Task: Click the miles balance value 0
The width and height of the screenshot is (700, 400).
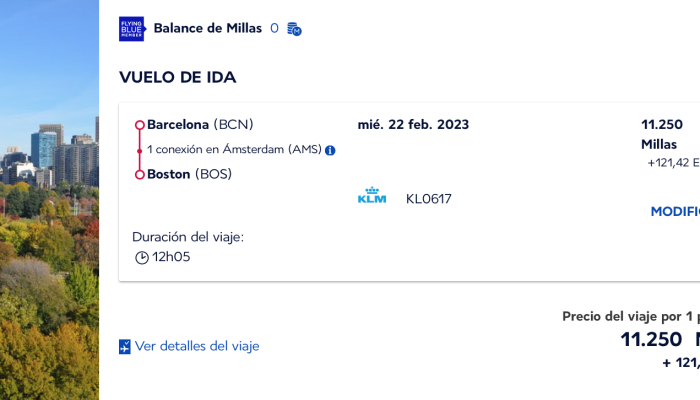Action: 274,29
